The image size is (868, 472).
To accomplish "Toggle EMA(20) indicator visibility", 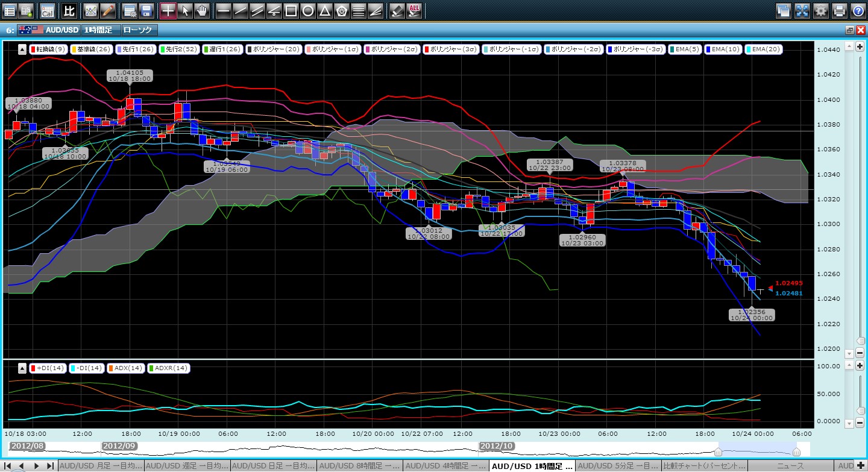I will click(x=764, y=49).
